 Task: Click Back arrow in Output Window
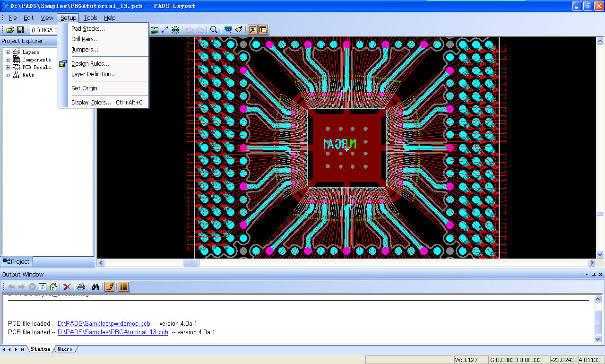pyautogui.click(x=11, y=286)
